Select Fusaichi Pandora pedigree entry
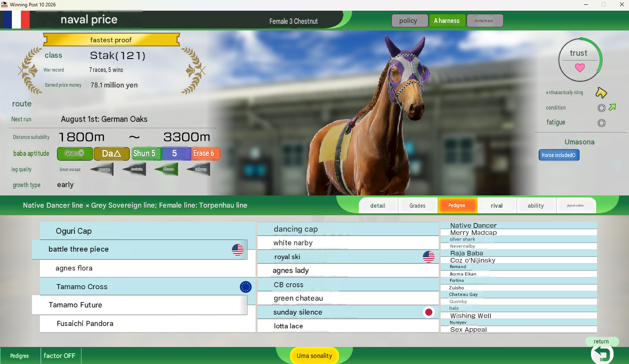Screen dimensions: 629x364 (148, 324)
